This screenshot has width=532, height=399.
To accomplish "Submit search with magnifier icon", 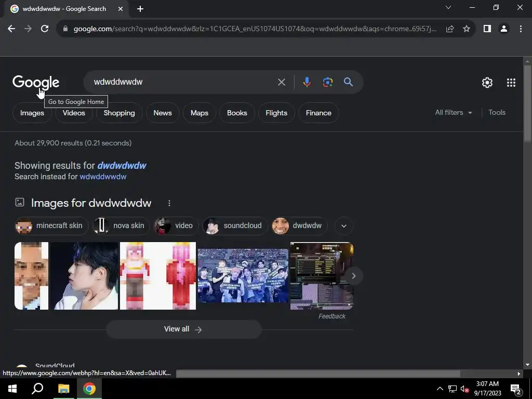I will (x=349, y=82).
